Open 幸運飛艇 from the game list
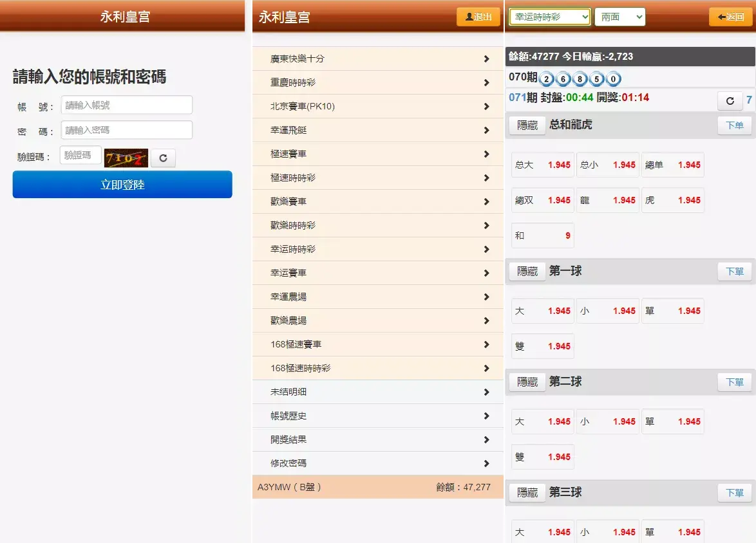The height and width of the screenshot is (543, 756). point(377,130)
